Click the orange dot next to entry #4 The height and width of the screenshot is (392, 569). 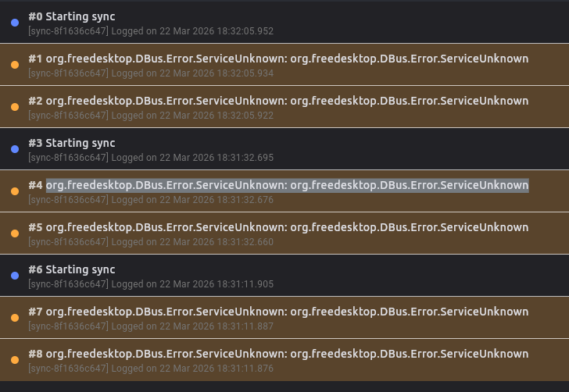pyautogui.click(x=15, y=191)
